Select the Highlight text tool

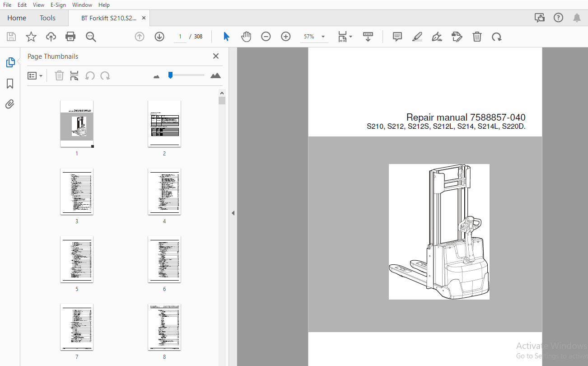point(417,37)
